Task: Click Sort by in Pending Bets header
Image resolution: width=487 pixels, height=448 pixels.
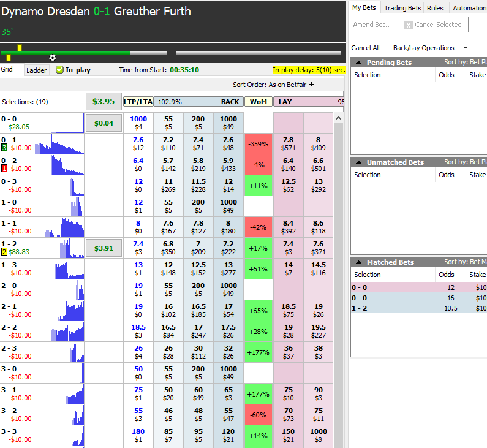Action: tap(466, 62)
